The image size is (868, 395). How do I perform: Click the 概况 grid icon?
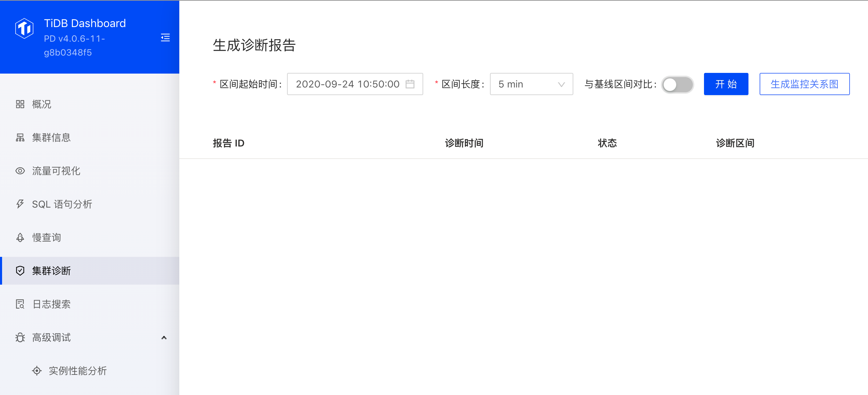20,104
